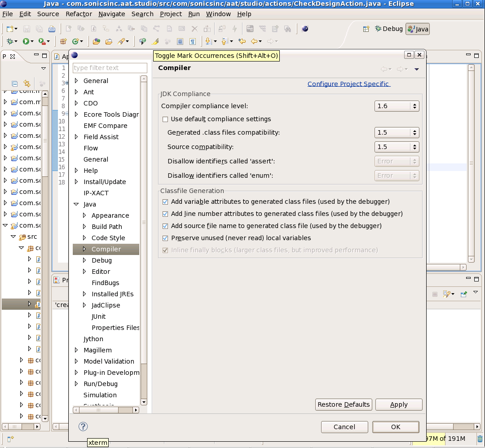Viewport: 485px width, 448px height.
Task: Open the Refactor menu
Action: point(79,14)
